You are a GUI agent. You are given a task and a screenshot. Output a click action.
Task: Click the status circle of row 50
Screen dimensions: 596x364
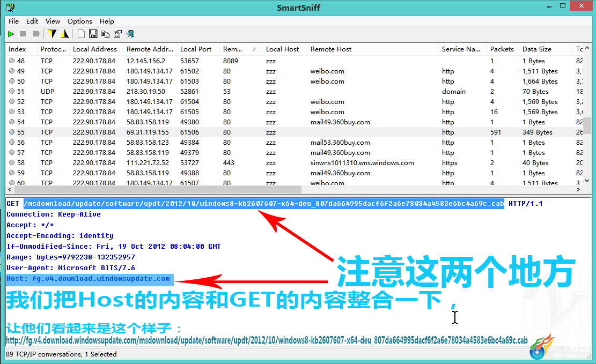tap(12, 81)
